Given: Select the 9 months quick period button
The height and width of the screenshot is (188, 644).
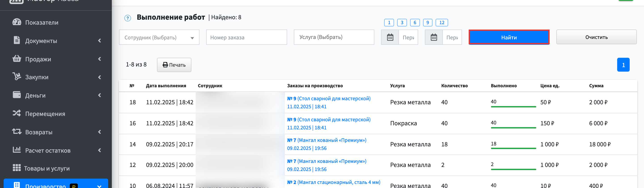Looking at the screenshot, I should (428, 23).
